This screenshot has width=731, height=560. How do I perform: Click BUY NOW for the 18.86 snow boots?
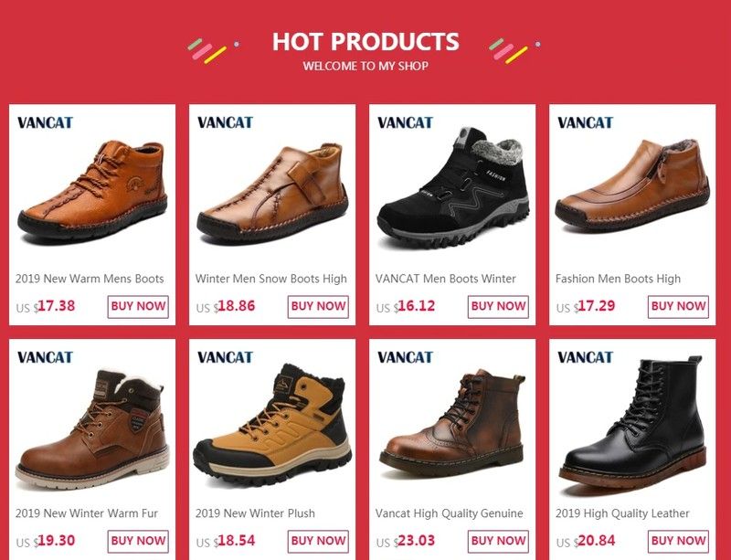(318, 306)
